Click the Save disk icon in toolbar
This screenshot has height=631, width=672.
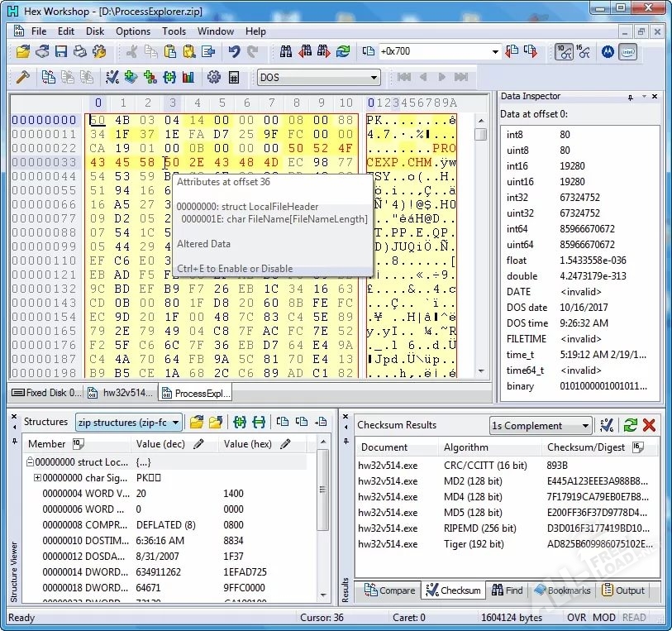click(x=62, y=52)
